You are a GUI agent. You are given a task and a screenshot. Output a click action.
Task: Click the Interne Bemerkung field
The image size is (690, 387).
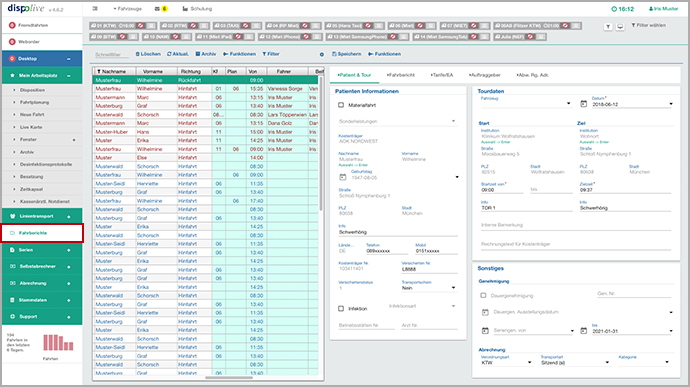(x=576, y=225)
